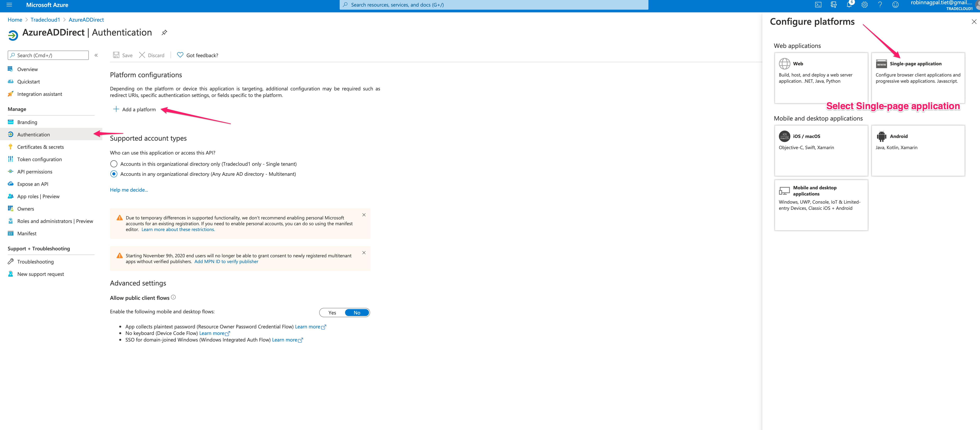Screen dimensions: 980x430
Task: Open API permissions
Action: [x=35, y=172]
